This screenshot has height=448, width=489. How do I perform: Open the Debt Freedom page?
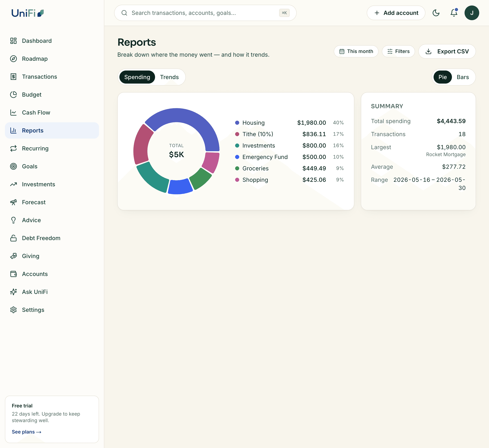pos(52,238)
